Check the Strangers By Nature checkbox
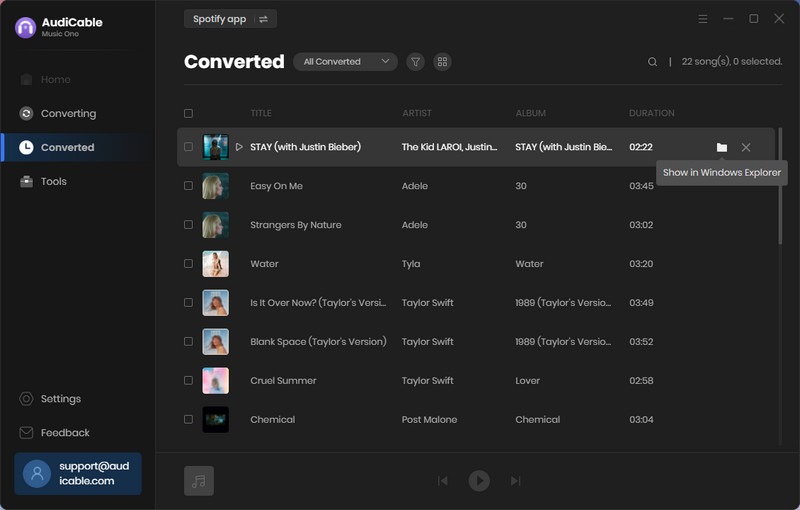800x510 pixels. point(188,224)
